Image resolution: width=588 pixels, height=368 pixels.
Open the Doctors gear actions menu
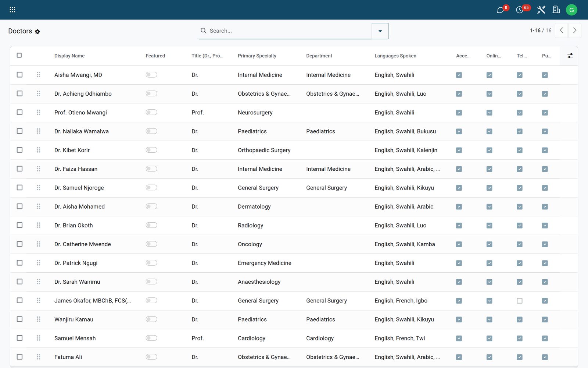click(x=37, y=32)
